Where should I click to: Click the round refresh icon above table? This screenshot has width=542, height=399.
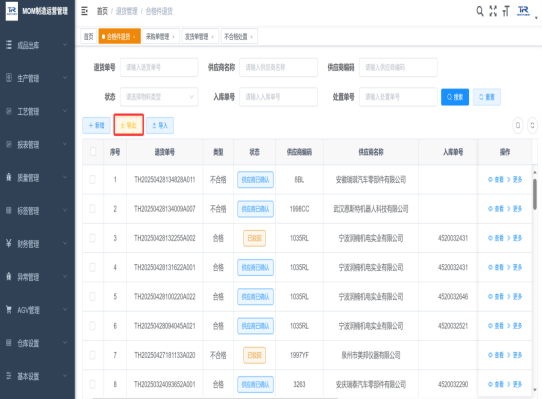pos(532,125)
